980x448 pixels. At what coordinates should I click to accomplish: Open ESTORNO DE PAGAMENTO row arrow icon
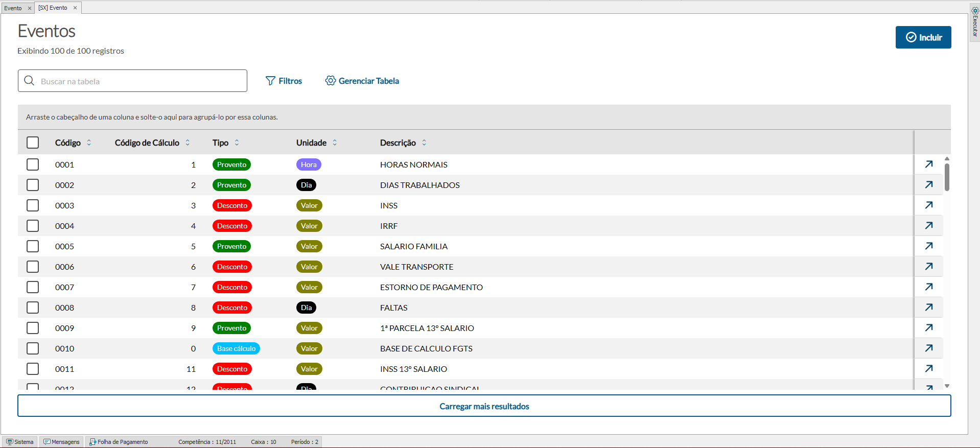[x=929, y=287]
